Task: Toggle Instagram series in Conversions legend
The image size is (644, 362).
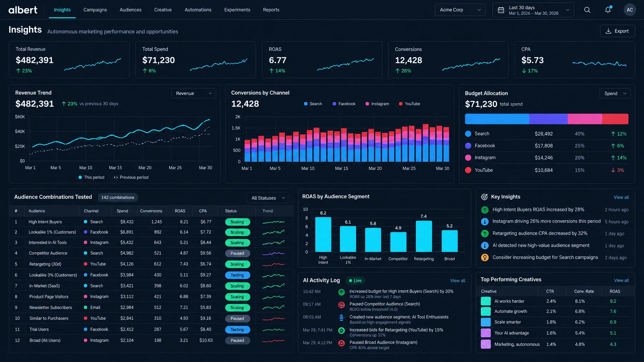Action: click(x=377, y=104)
